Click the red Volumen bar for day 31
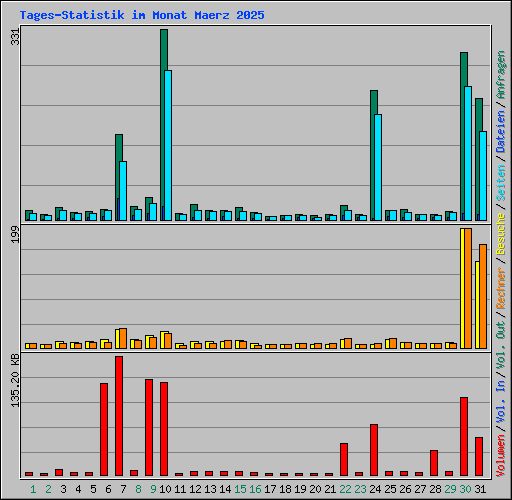Viewport: 512px width, 500px height. (x=479, y=456)
